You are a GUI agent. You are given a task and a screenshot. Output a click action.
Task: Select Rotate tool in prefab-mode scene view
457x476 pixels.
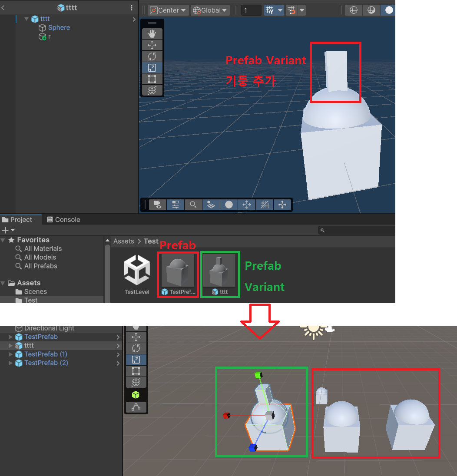tap(152, 56)
